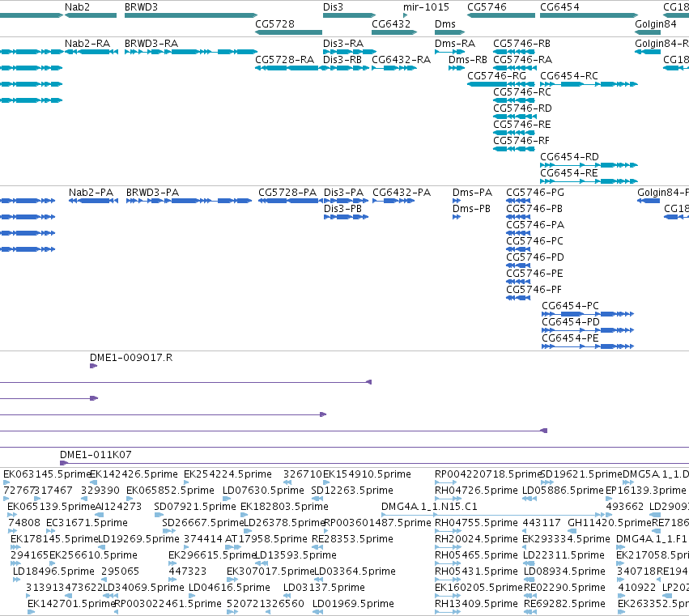Image resolution: width=689 pixels, height=616 pixels.
Task: Click protein CG5746-PC
Action: coord(535,240)
